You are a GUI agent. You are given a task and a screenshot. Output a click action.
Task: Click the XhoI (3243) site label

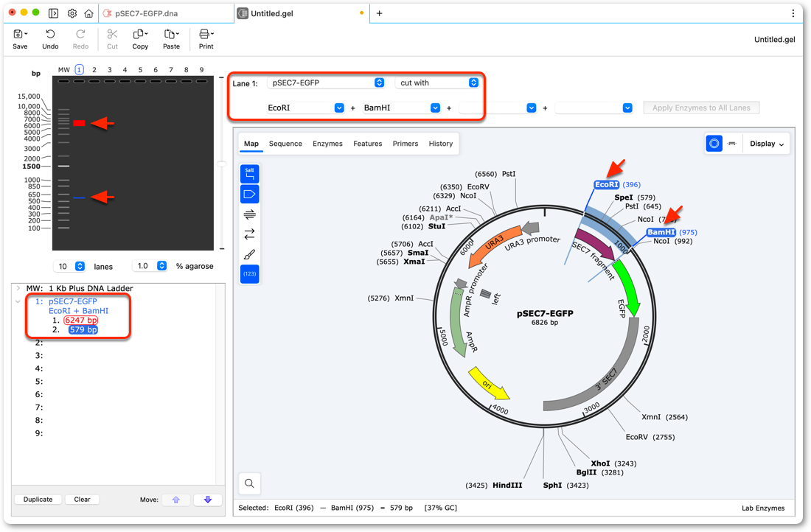(613, 463)
